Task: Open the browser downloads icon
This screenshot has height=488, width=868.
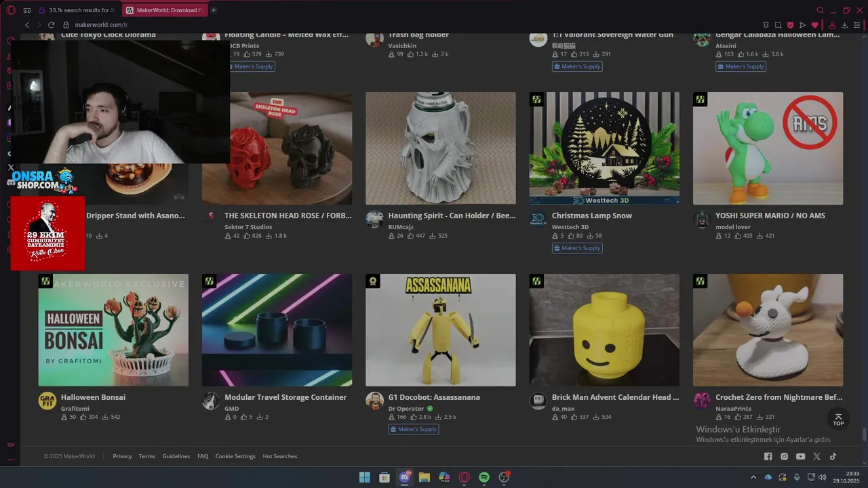Action: tap(844, 25)
